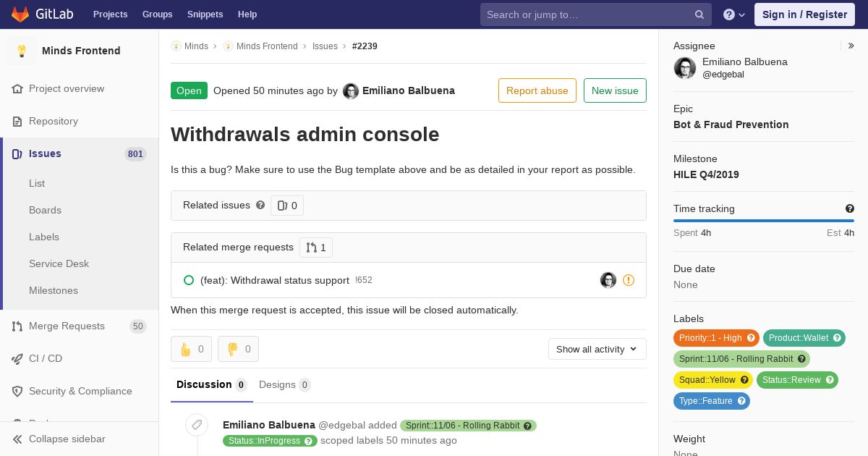Click the open merge request status circle
This screenshot has height=456, width=868.
189,280
